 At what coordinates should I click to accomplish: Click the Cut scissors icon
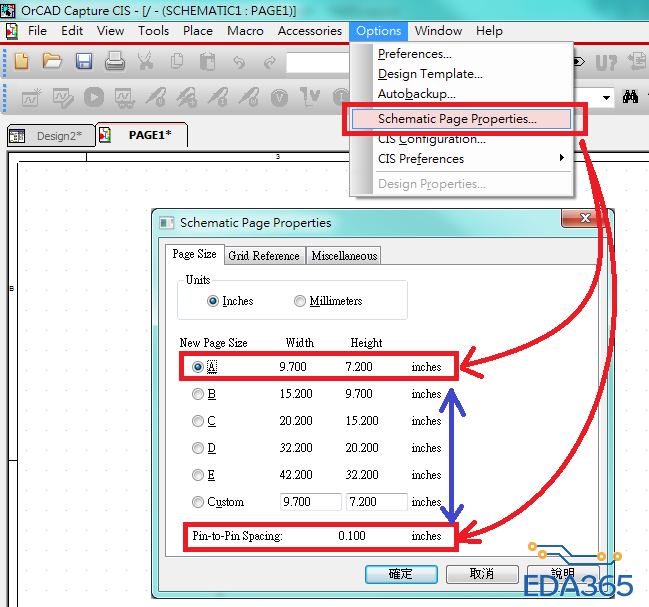coord(146,61)
